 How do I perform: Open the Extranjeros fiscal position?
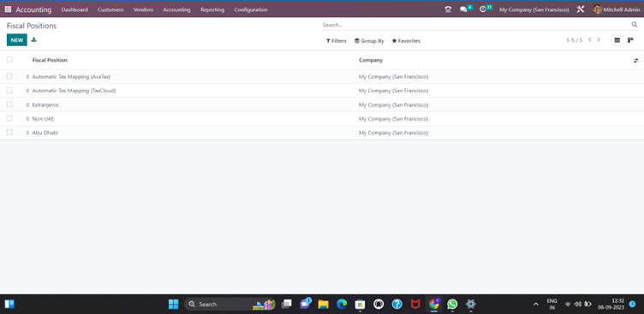coord(45,105)
